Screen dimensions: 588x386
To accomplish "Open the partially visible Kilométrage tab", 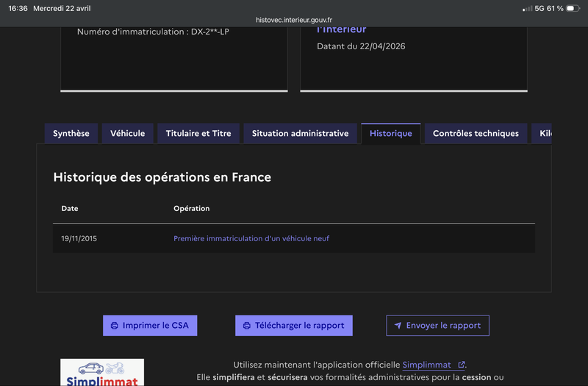I will click(542, 134).
